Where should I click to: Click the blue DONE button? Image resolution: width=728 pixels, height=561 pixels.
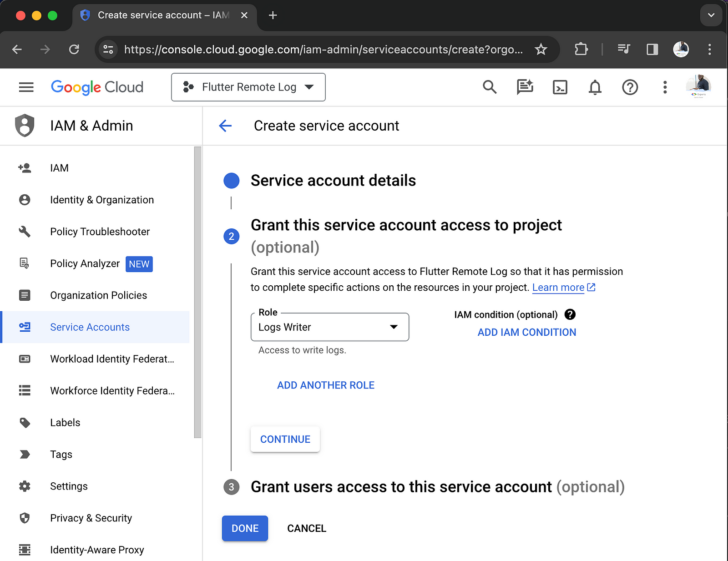pyautogui.click(x=245, y=528)
